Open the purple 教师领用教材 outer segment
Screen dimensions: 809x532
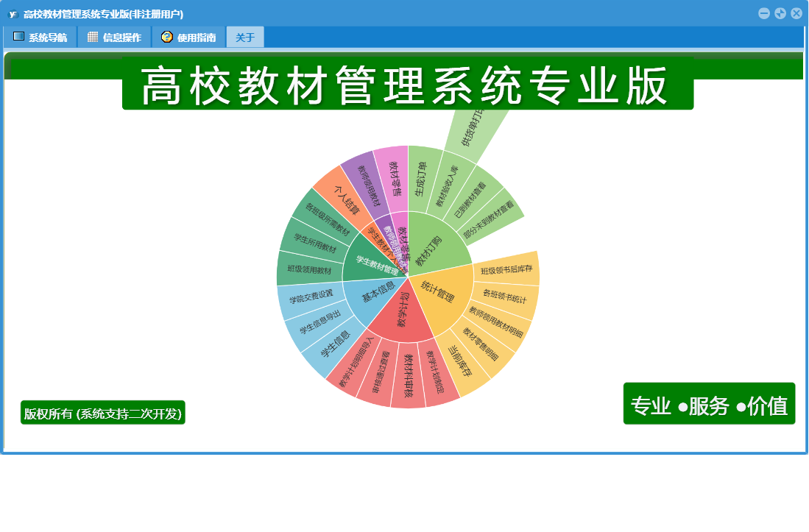tap(368, 187)
